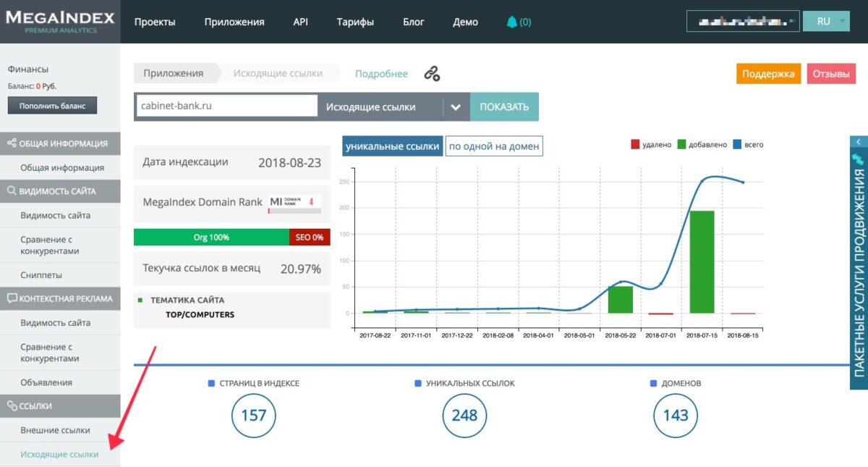Click the puzzle icon on the promo side panel

pos(859,159)
